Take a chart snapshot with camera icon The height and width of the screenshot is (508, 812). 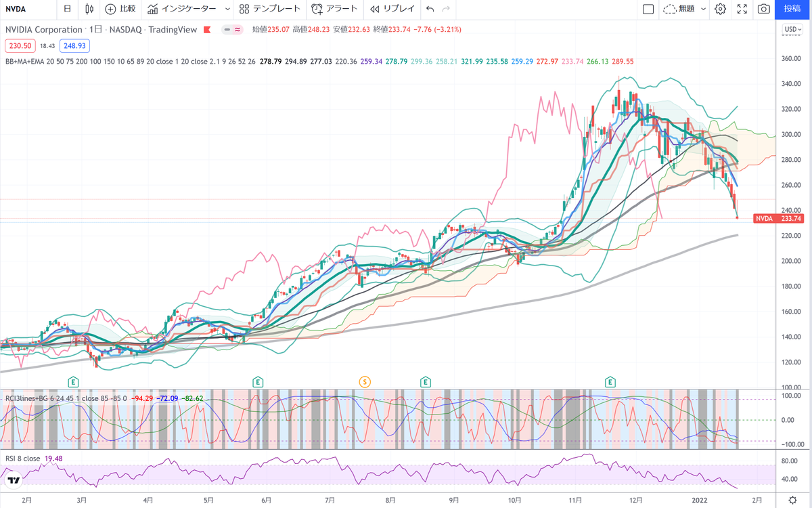click(763, 9)
